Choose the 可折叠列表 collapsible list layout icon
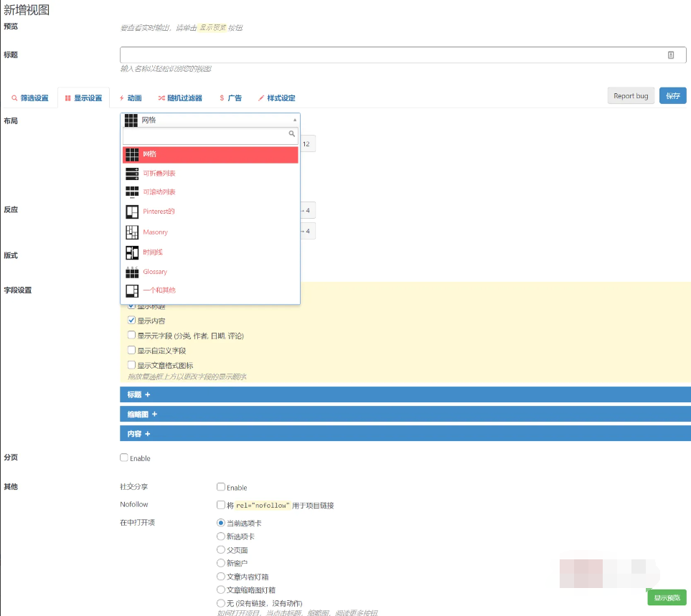Screen dimensions: 691x616 click(132, 174)
